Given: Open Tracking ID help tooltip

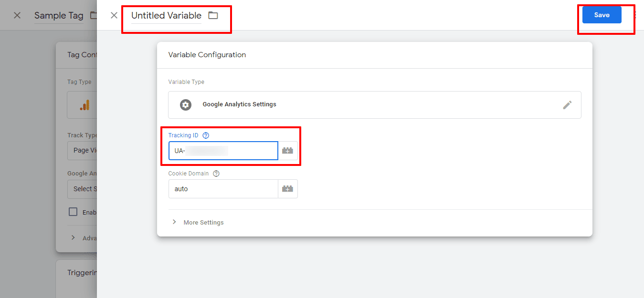Looking at the screenshot, I should click(x=206, y=135).
